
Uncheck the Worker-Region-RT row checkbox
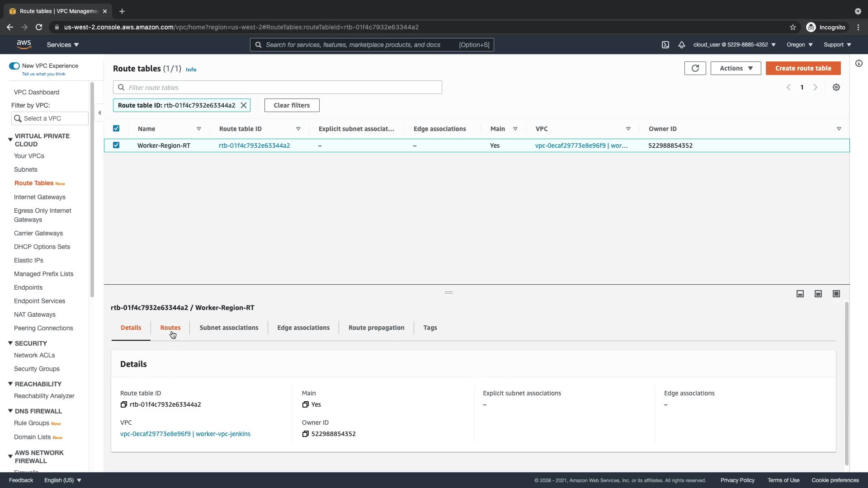click(x=116, y=145)
